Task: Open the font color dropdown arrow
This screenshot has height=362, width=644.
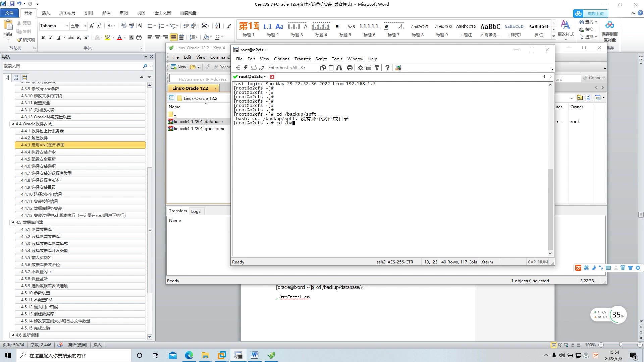Action: point(125,38)
